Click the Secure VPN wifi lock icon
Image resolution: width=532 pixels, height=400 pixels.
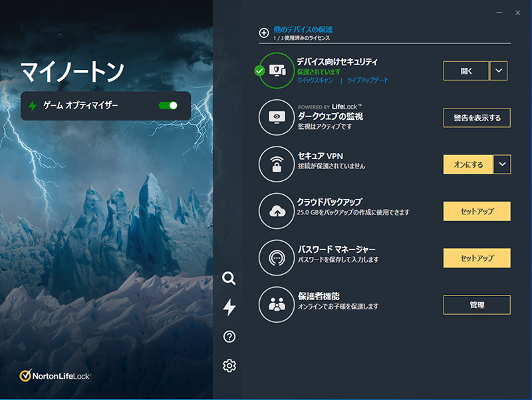[277, 164]
